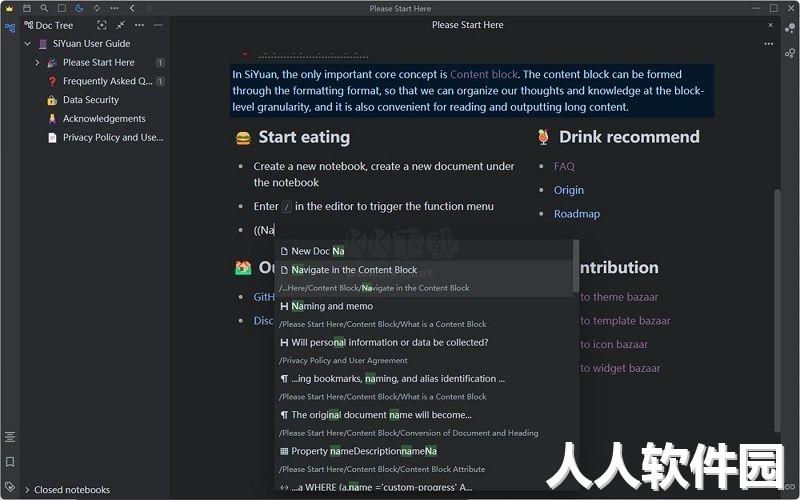
Task: Click the purple SiYuan User Guide notebook icon
Action: (43, 44)
